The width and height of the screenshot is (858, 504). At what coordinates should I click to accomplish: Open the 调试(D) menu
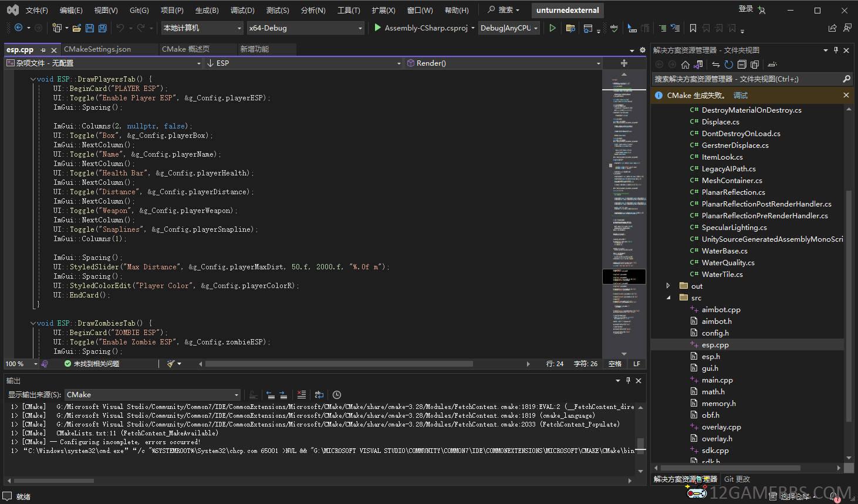(x=242, y=10)
